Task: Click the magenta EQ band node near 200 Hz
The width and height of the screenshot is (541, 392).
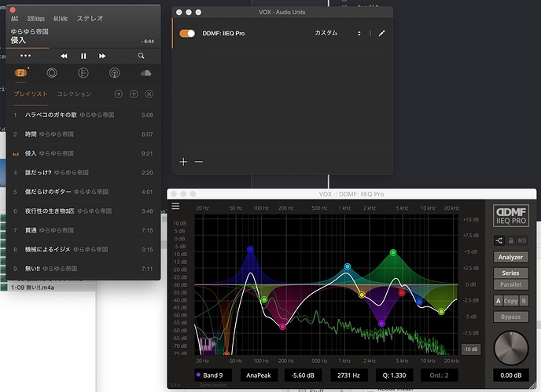Action: click(x=282, y=326)
